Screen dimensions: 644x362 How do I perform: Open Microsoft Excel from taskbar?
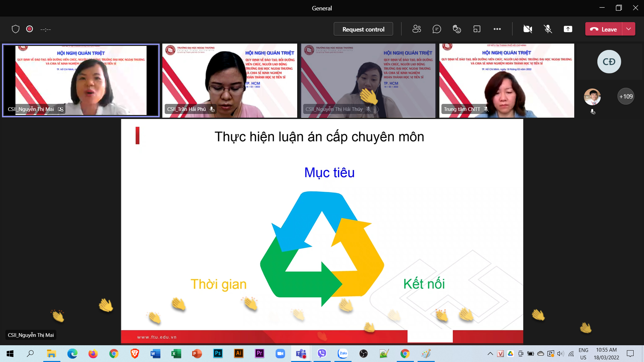(x=176, y=354)
